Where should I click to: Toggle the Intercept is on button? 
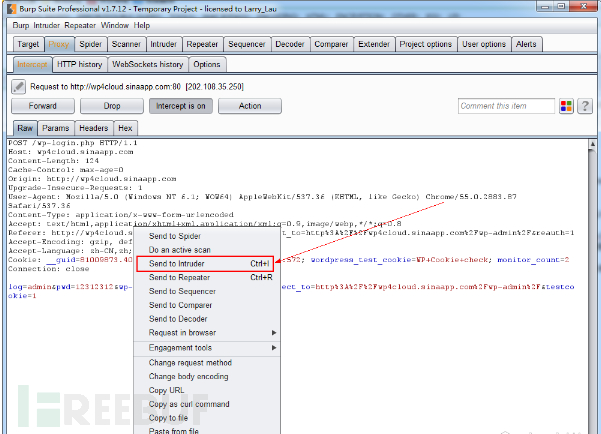point(181,106)
